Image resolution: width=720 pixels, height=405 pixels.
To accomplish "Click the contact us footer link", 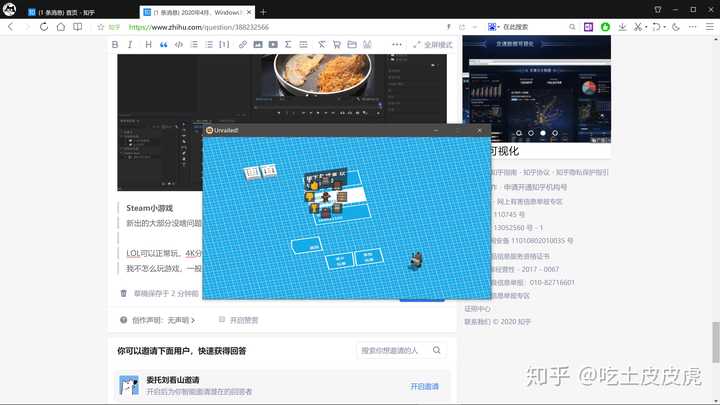I will click(x=478, y=322).
